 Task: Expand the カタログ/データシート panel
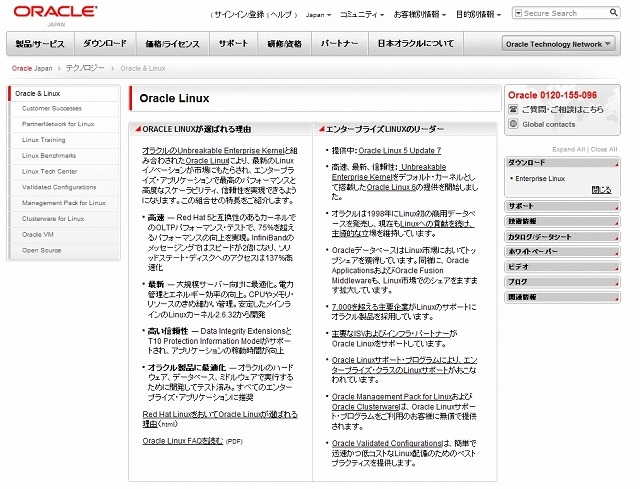pos(562,237)
